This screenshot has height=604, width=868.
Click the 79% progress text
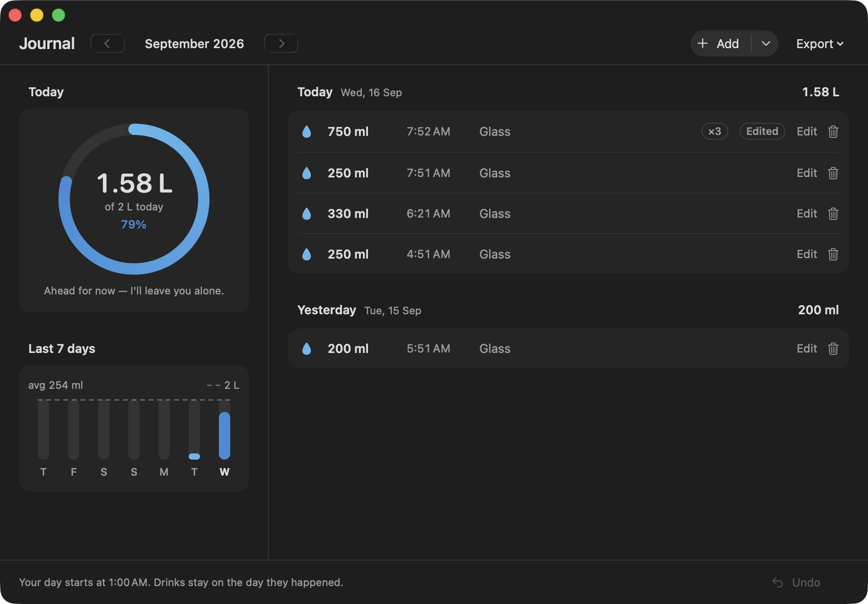134,225
